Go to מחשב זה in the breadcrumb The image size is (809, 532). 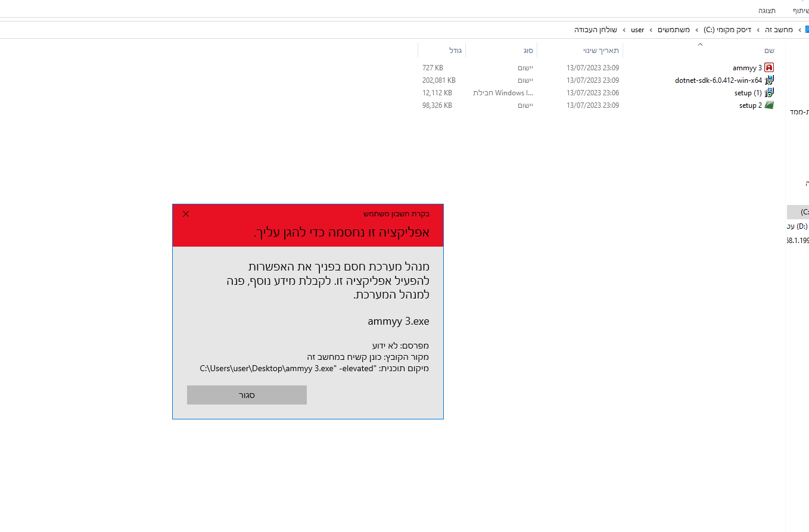pyautogui.click(x=779, y=30)
